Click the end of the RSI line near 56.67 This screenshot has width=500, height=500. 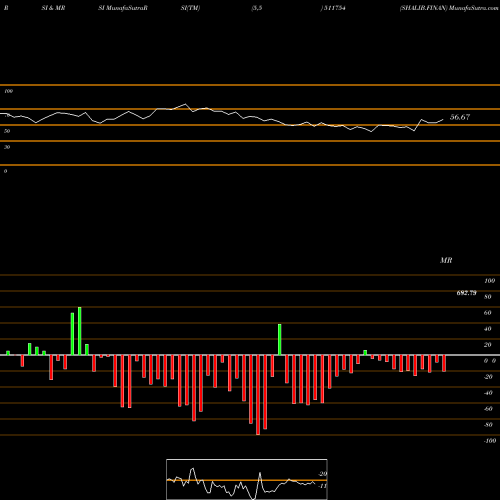[443, 119]
